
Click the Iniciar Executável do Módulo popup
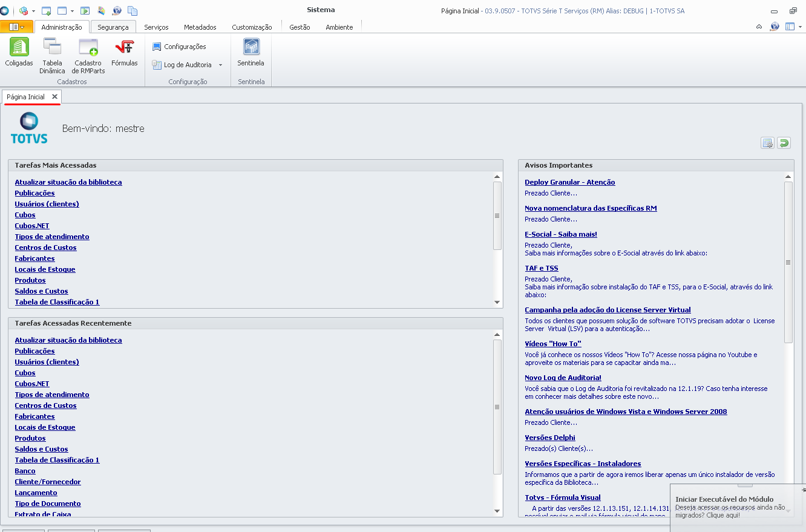tap(738, 507)
